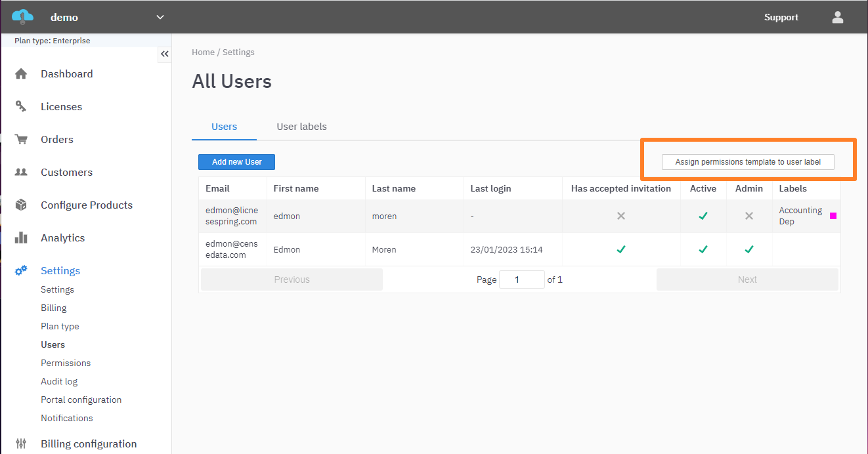Switch to the User labels tab
Screen dimensions: 868x454
(x=301, y=127)
